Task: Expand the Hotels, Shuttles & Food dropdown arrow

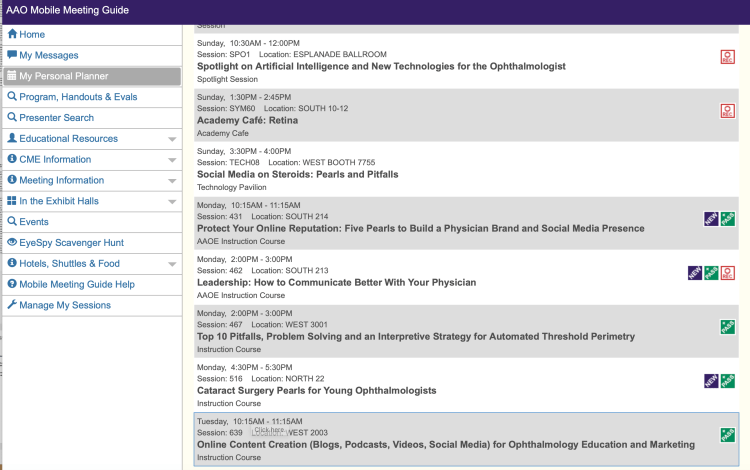Action: (x=172, y=264)
